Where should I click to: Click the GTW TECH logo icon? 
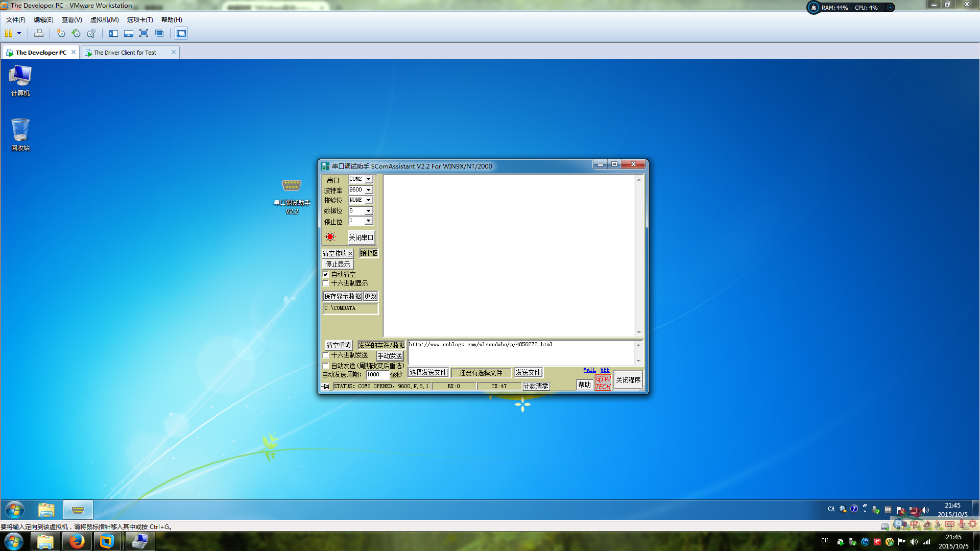point(603,382)
